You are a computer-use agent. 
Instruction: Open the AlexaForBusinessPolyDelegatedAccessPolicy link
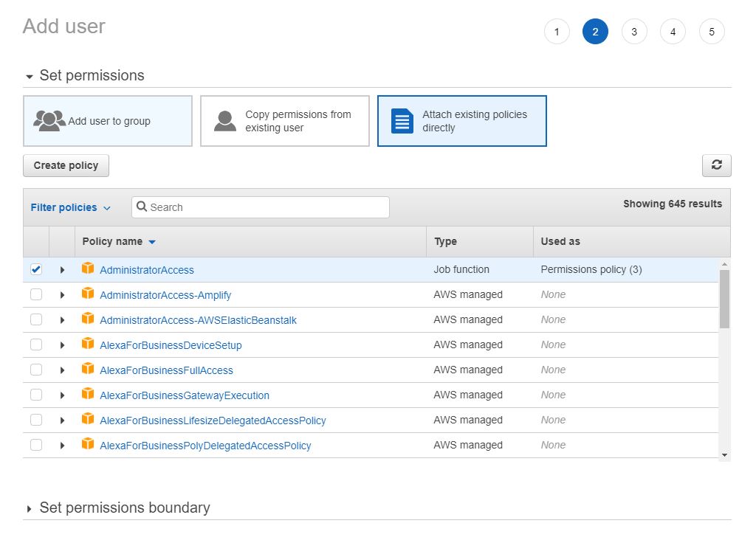coord(205,445)
